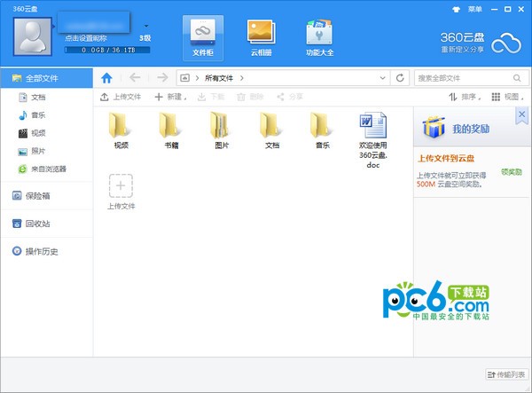Click the 下载 download toolbar button
The image size is (532, 393).
(x=211, y=97)
